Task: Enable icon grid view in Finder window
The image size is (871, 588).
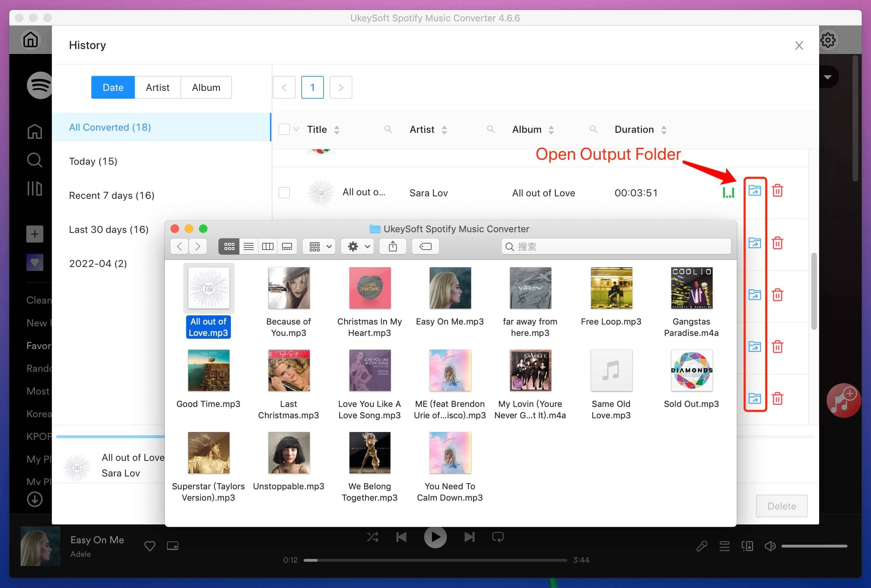Action: coord(228,246)
